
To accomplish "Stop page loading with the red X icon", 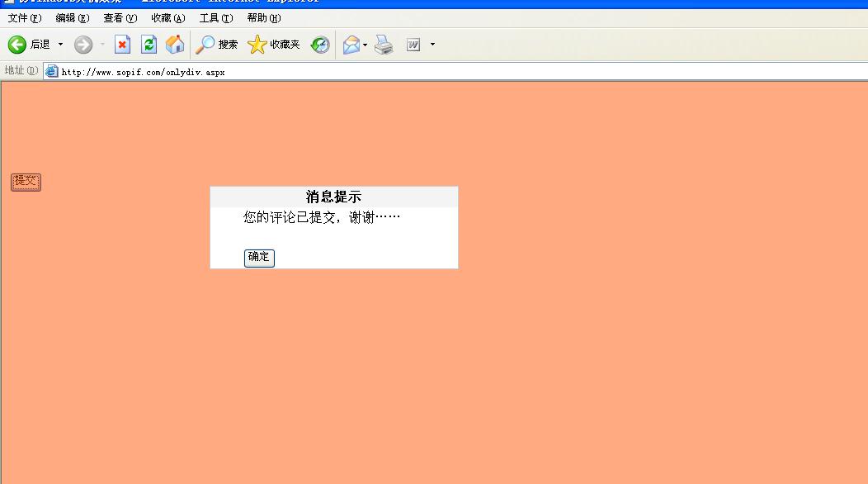I will (x=122, y=45).
